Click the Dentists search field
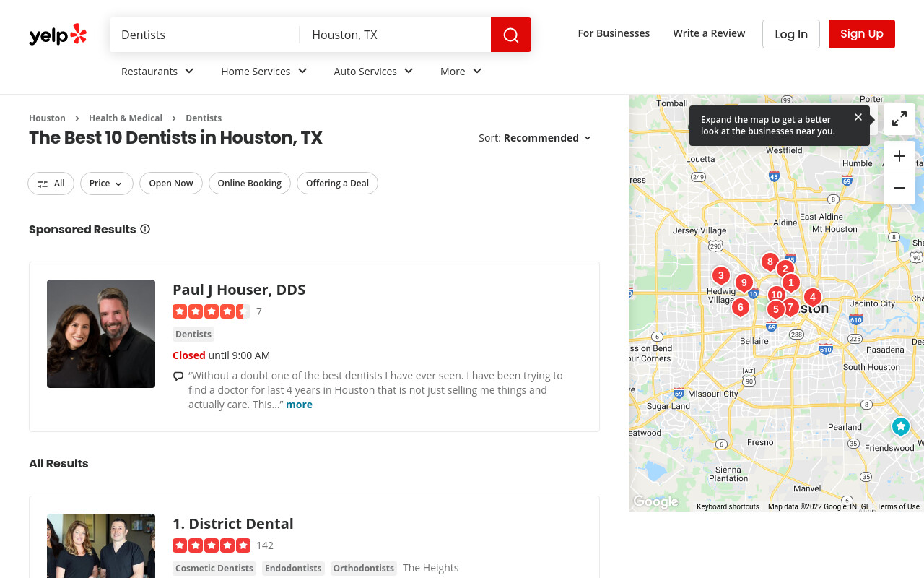The width and height of the screenshot is (924, 578). click(x=204, y=35)
